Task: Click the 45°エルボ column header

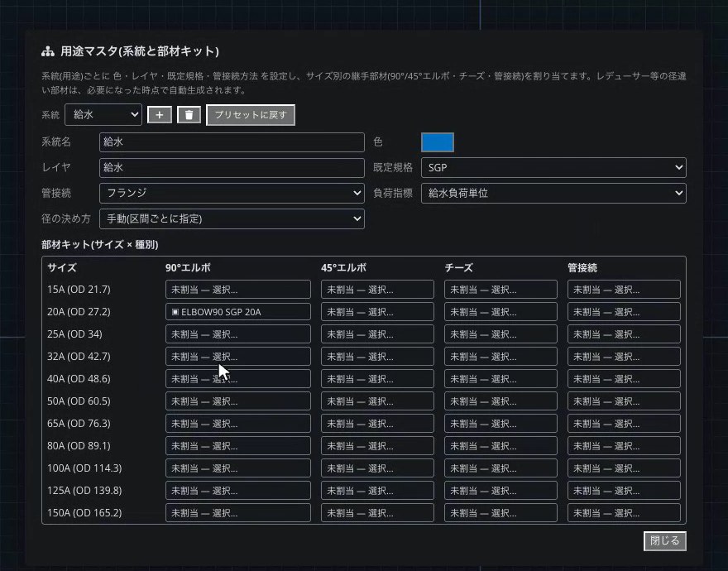Action: click(343, 267)
